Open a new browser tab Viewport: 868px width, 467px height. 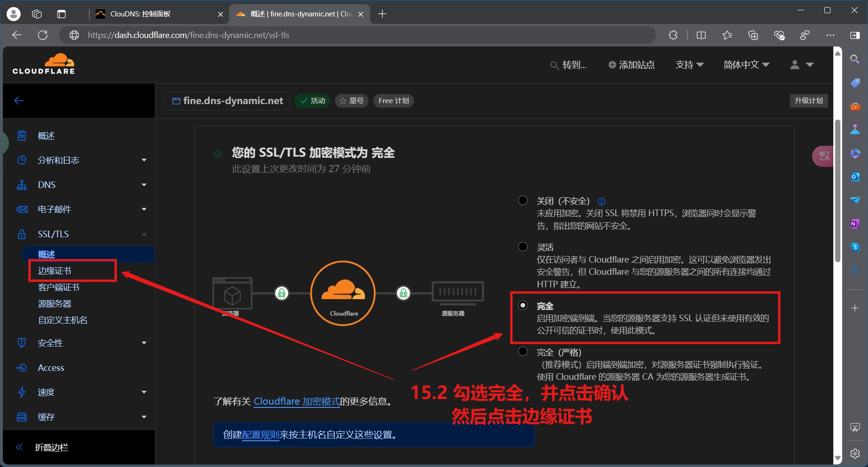point(382,14)
